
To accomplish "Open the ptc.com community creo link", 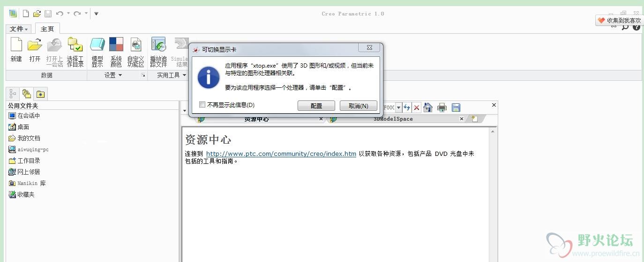I will point(281,154).
